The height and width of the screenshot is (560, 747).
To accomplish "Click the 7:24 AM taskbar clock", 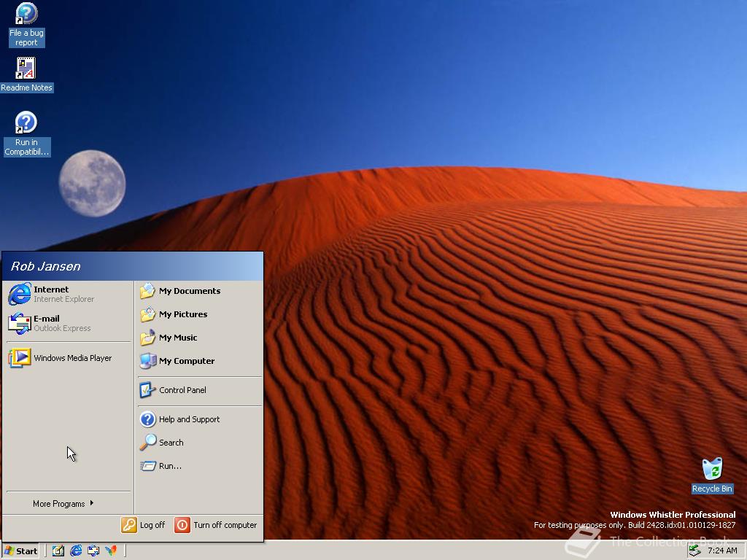I will (722, 551).
